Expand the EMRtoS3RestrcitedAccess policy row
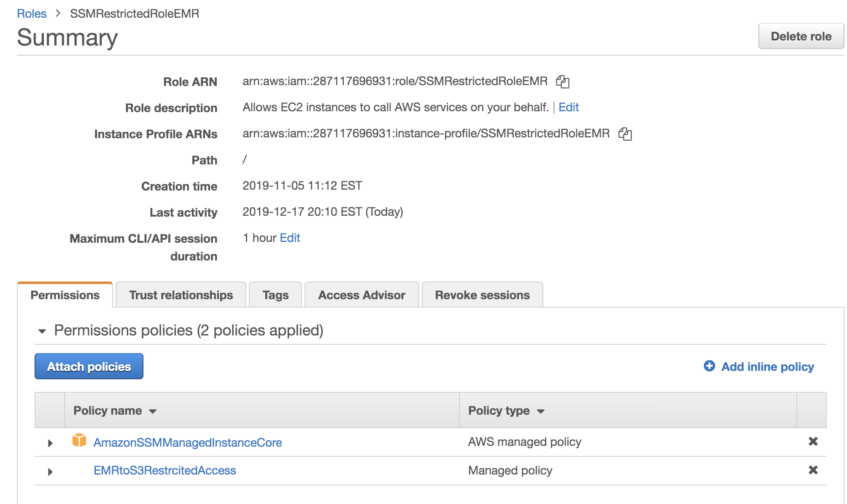847x504 pixels. click(x=50, y=472)
